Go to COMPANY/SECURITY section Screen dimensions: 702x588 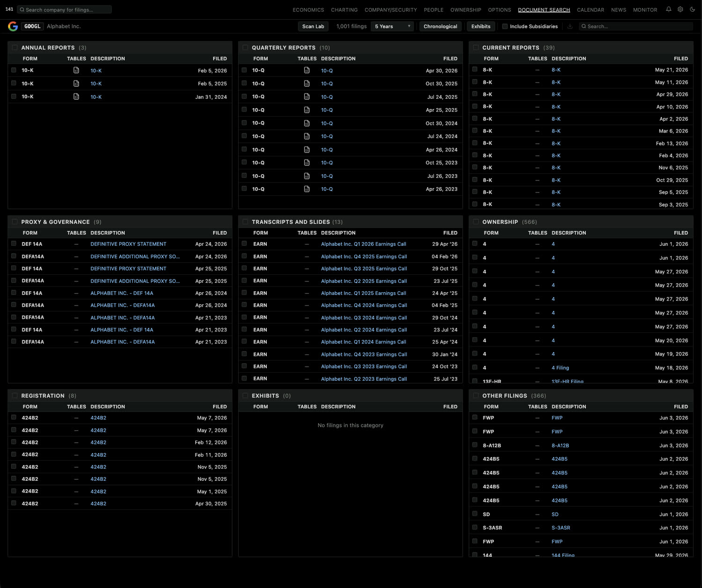391,10
